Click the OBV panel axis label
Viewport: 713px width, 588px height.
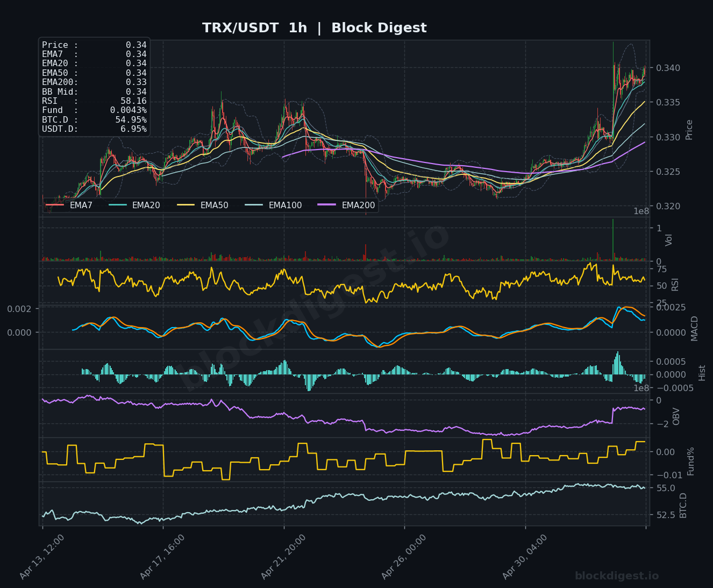coord(676,416)
